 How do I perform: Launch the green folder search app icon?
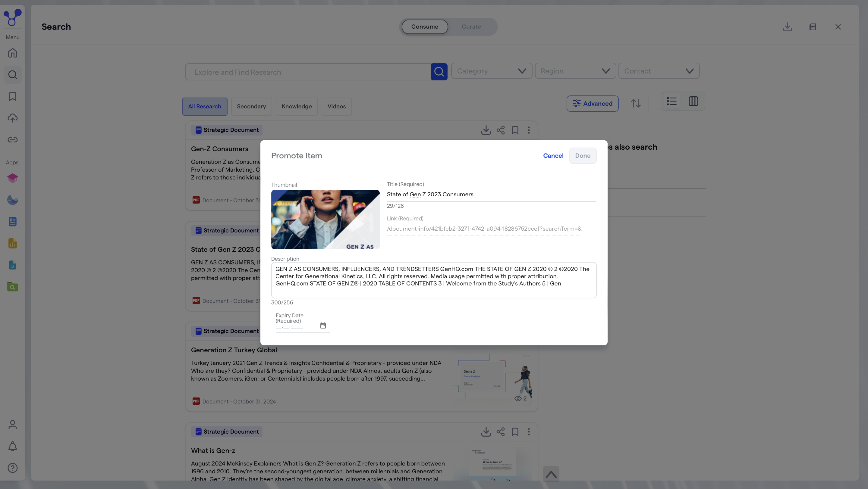click(x=12, y=287)
